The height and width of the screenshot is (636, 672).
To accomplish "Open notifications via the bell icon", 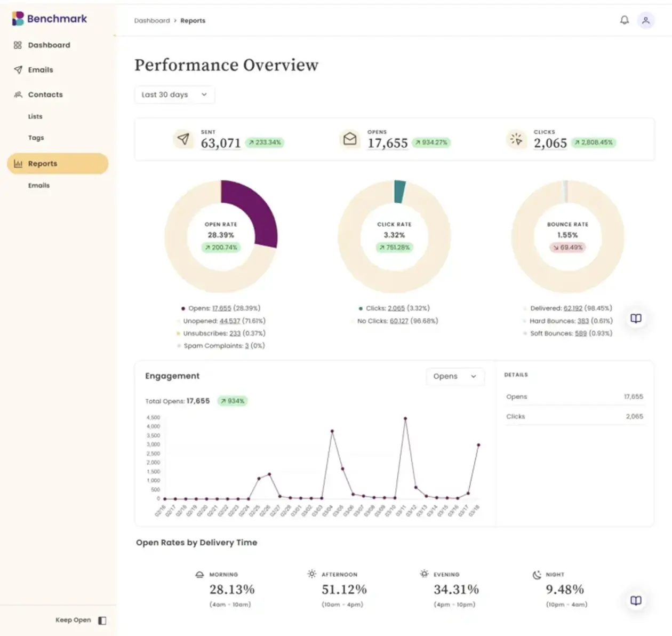I will click(x=624, y=20).
